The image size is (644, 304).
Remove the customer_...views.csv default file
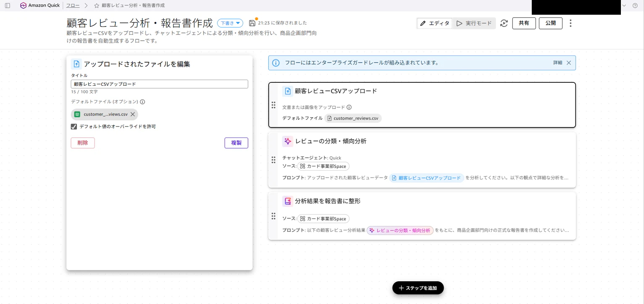[x=133, y=114]
